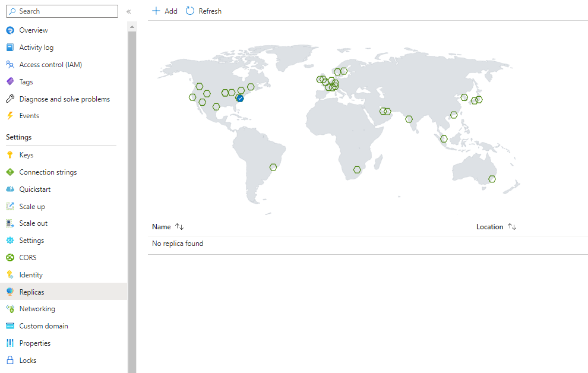Click the Add button to create a replica
The height and width of the screenshot is (373, 588).
click(165, 11)
